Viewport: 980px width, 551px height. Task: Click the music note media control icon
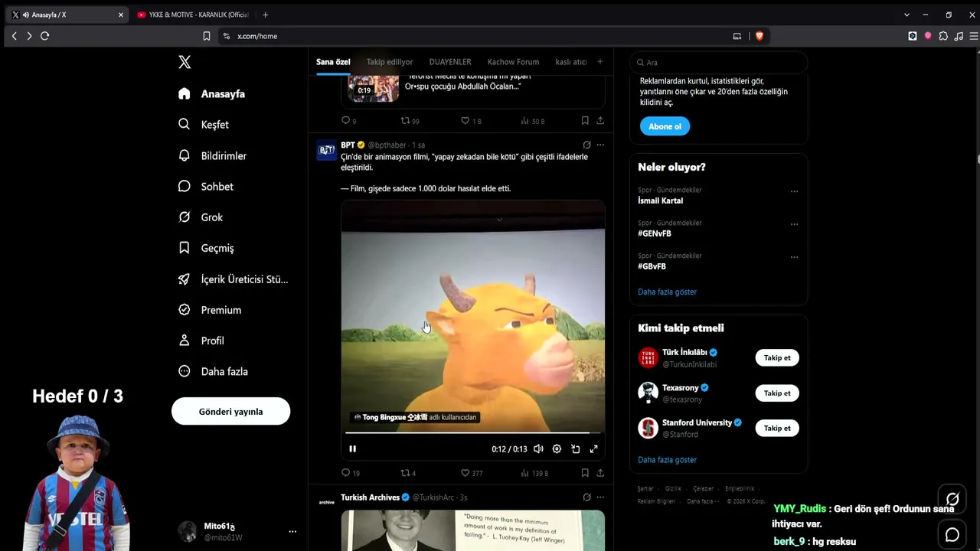pos(959,36)
